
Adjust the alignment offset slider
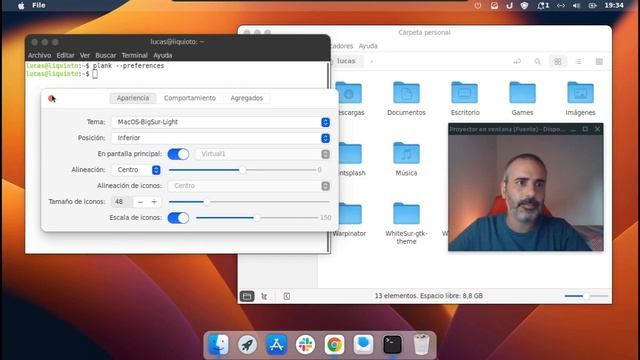click(242, 170)
